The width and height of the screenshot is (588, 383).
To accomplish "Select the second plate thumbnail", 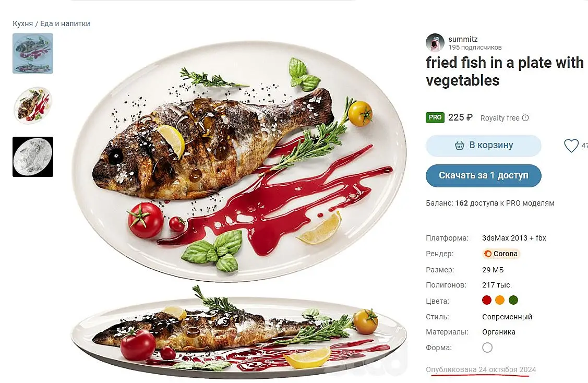I will (x=33, y=105).
